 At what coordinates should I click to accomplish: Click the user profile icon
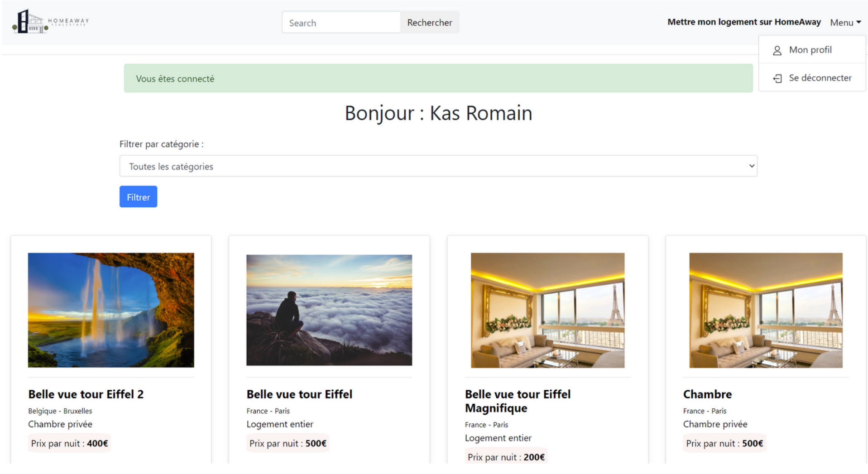(x=777, y=50)
